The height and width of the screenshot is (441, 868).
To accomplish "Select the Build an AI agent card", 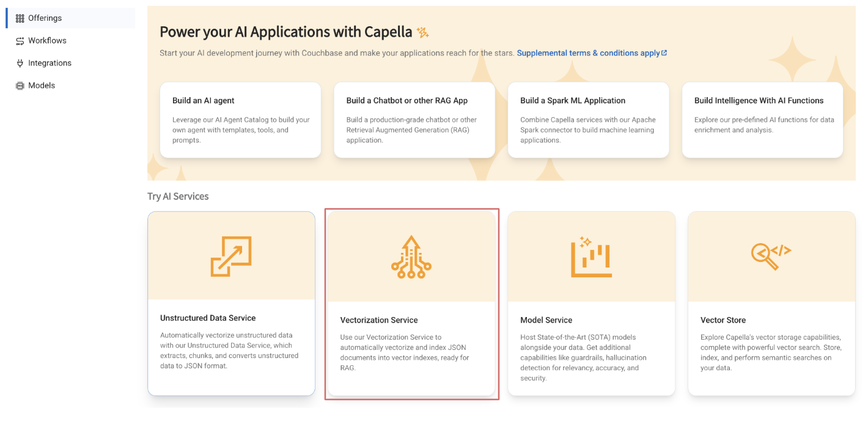I will click(240, 120).
